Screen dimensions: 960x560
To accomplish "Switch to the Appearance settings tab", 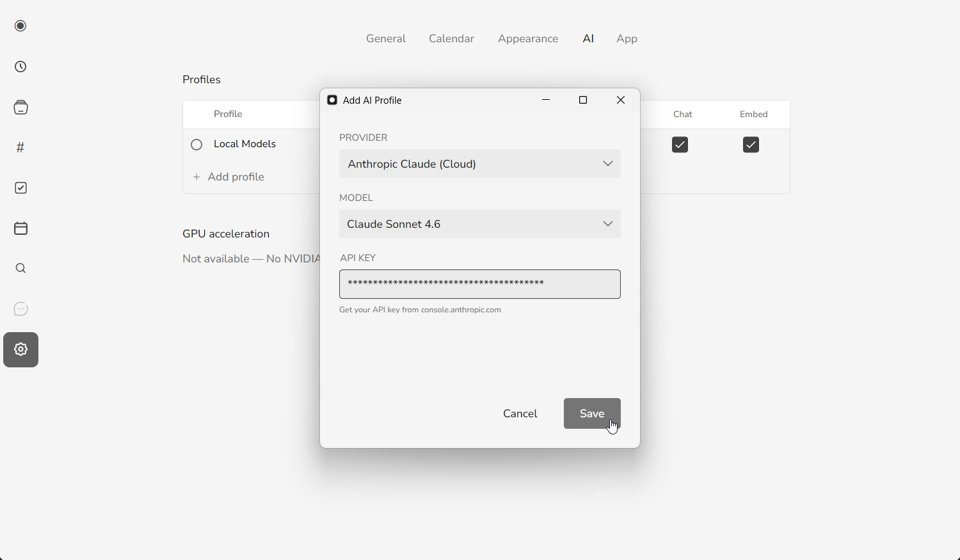I will click(x=528, y=39).
